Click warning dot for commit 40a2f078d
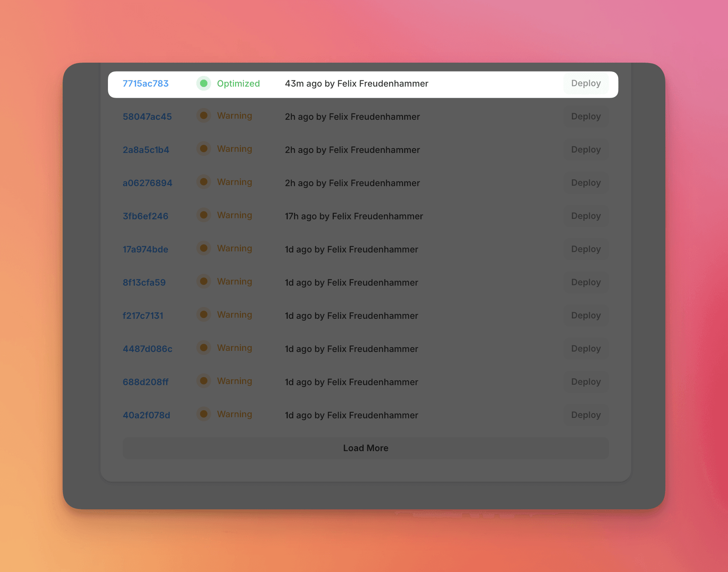This screenshot has width=728, height=572. (203, 414)
